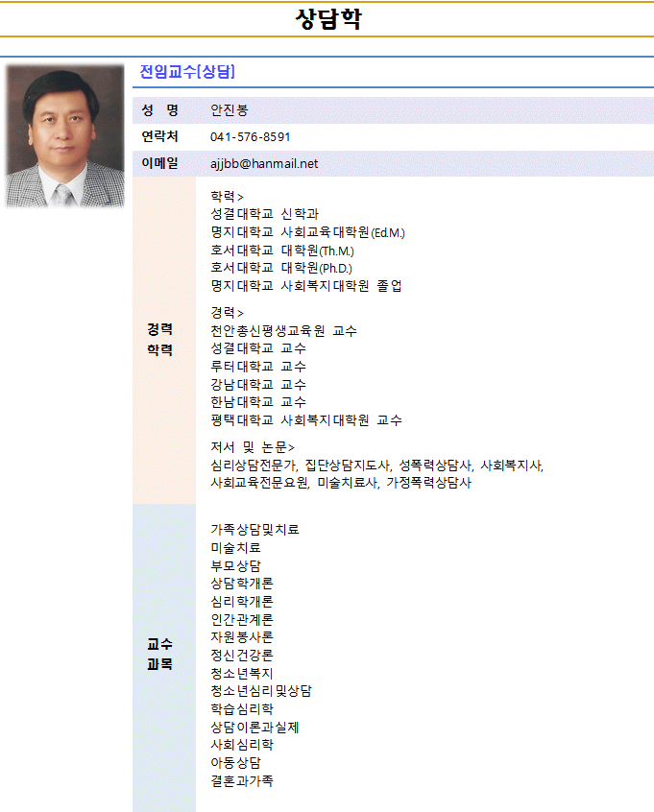Click the 연락처 label
Image resolution: width=654 pixels, height=812 pixels.
click(x=159, y=136)
